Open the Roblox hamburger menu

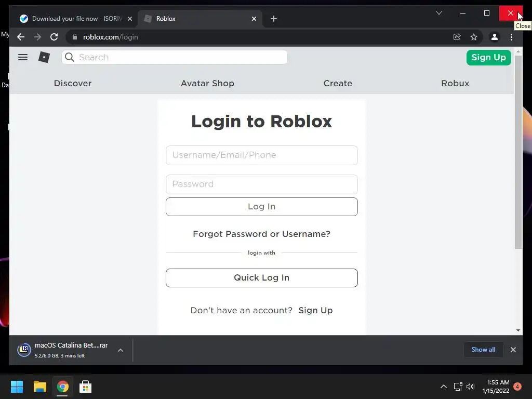click(23, 57)
